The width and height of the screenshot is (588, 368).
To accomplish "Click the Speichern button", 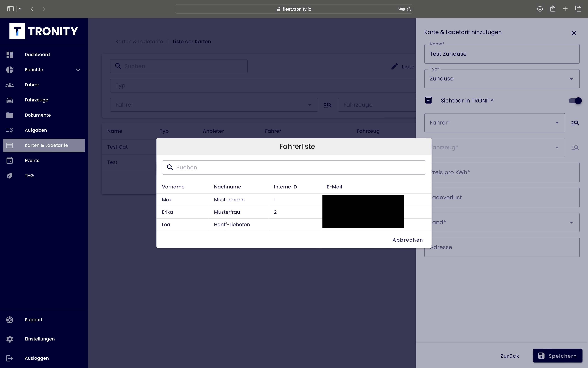I will click(557, 356).
